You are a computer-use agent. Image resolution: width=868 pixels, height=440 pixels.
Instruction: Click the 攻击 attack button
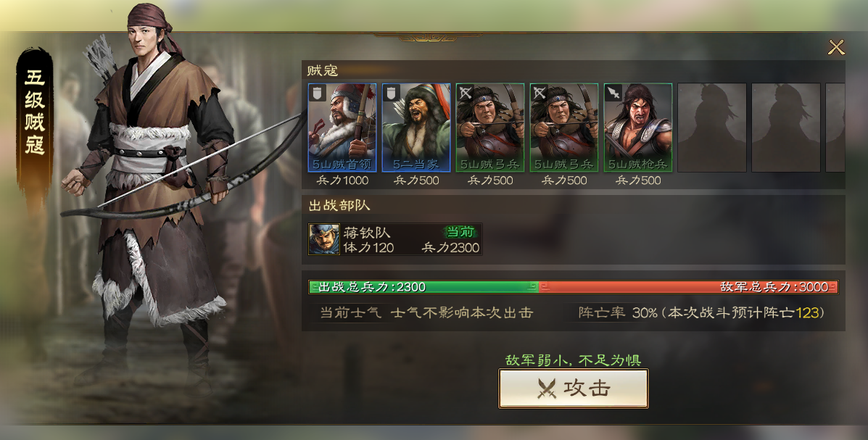574,389
